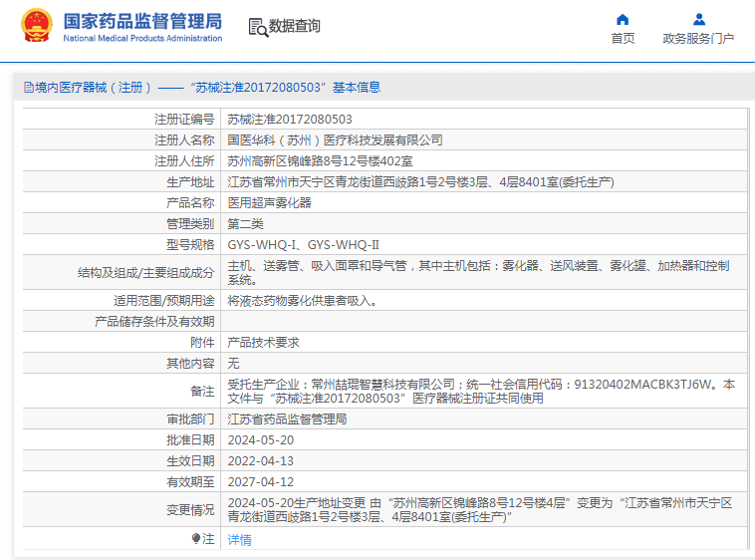
Task: Click the 注册证编号 label
Action: [184, 119]
